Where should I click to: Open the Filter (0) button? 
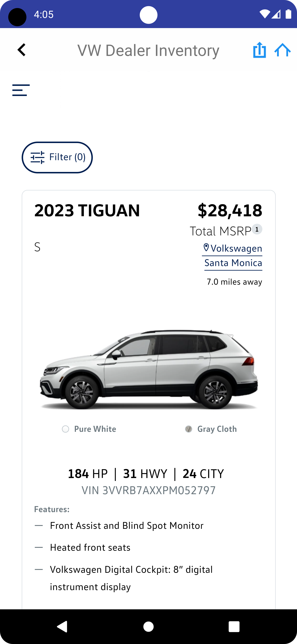(57, 157)
